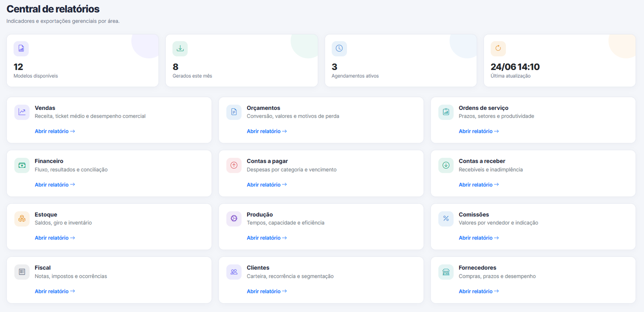The height and width of the screenshot is (312, 644).
Task: Open Ordens de serviço Abrir relatório link
Action: [x=479, y=131]
